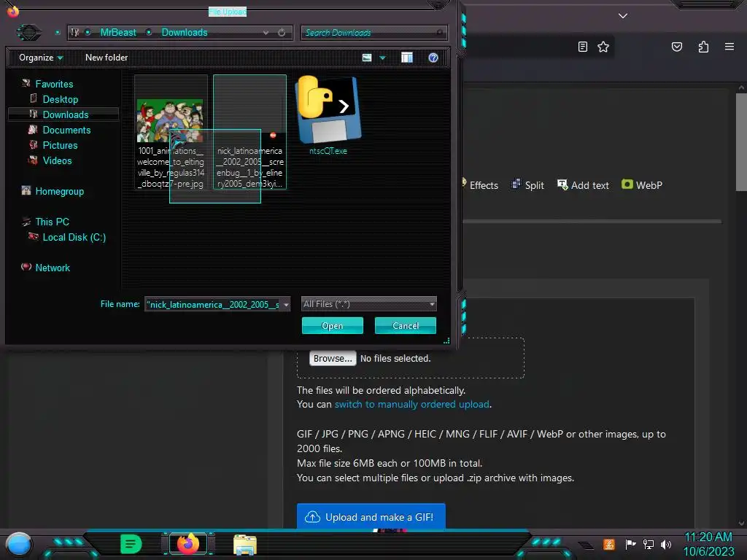
Task: Click MrBeast in the address path
Action: pyautogui.click(x=118, y=32)
